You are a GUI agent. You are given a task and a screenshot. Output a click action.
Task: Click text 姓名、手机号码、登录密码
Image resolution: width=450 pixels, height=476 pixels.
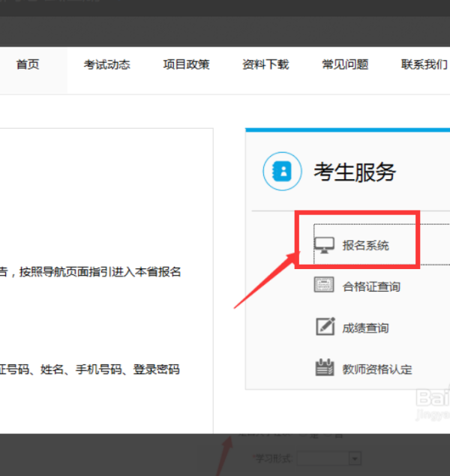tap(110, 370)
